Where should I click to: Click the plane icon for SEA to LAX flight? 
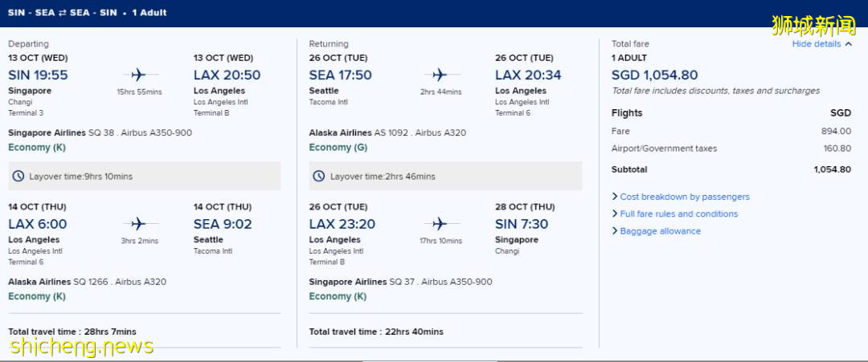pyautogui.click(x=440, y=75)
